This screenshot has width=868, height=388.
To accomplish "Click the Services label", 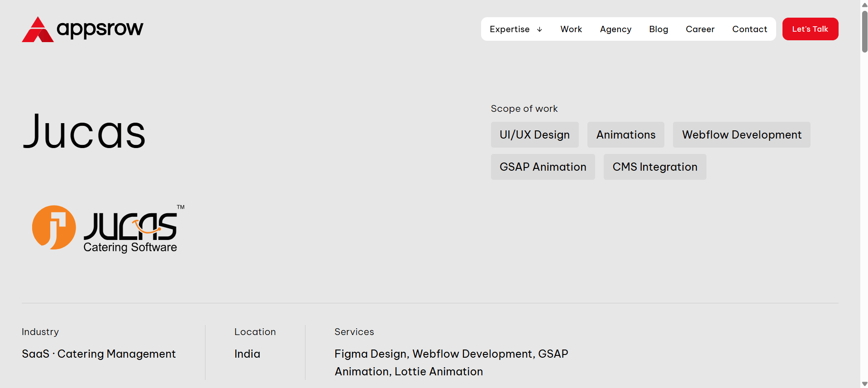I will pos(354,332).
